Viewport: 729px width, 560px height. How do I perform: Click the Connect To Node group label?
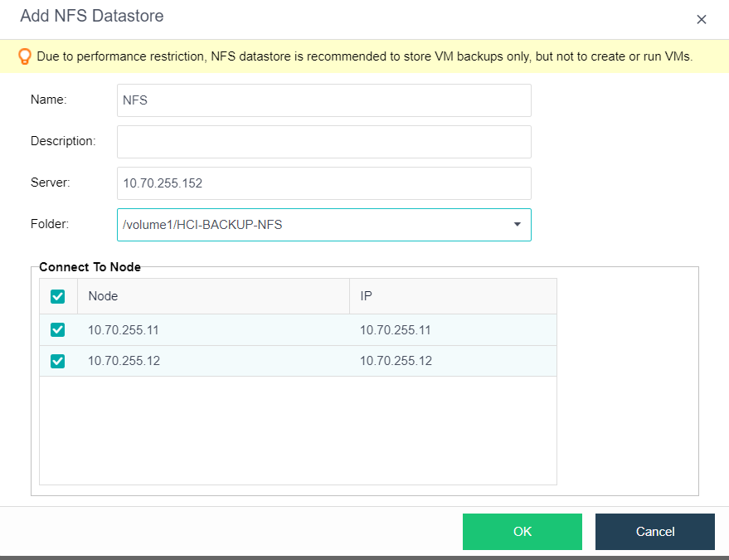point(90,267)
